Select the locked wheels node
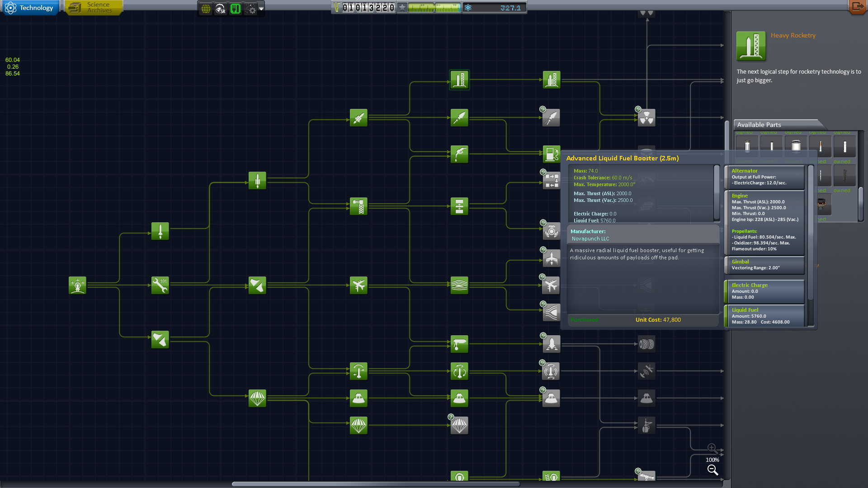 click(x=646, y=344)
